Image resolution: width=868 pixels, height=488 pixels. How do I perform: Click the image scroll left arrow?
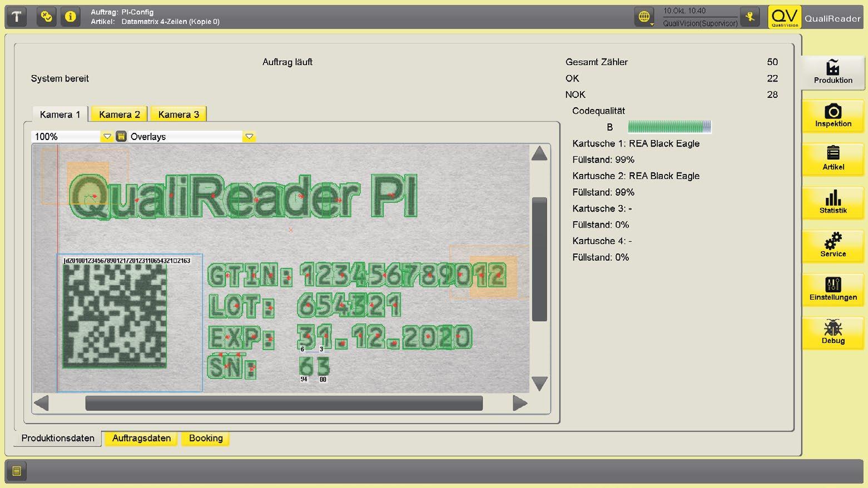point(42,403)
